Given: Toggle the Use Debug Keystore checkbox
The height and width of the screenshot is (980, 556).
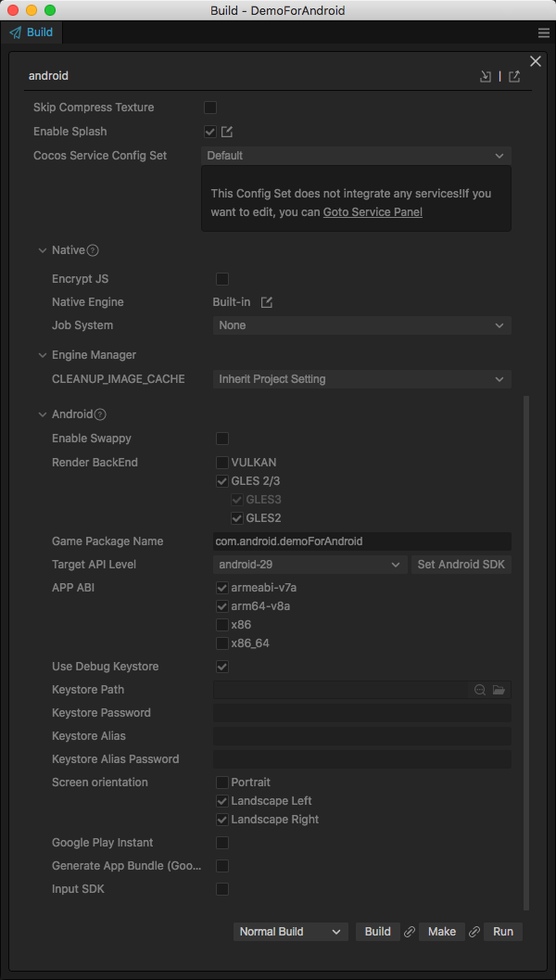Looking at the screenshot, I should [222, 667].
